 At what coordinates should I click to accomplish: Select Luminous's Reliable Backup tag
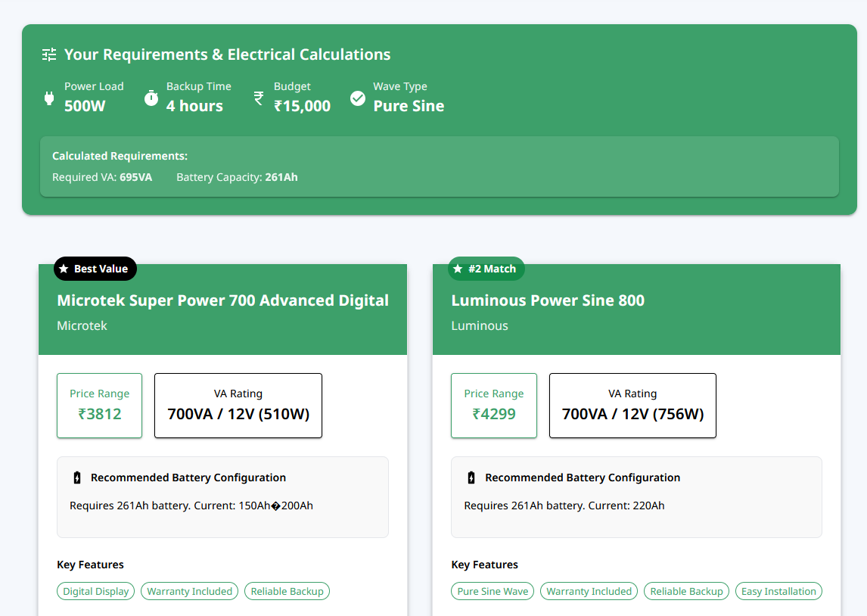pyautogui.click(x=686, y=591)
